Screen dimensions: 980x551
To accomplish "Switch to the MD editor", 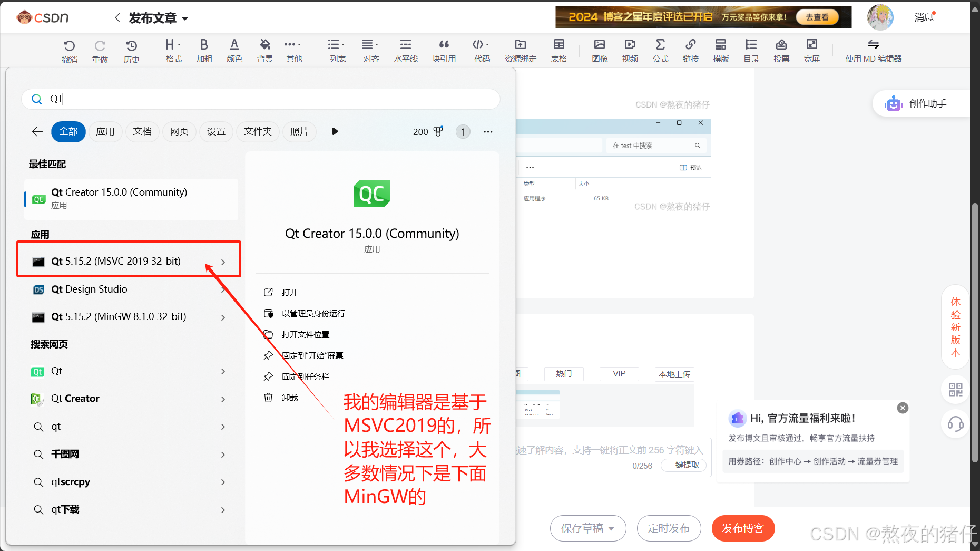I will pyautogui.click(x=874, y=51).
